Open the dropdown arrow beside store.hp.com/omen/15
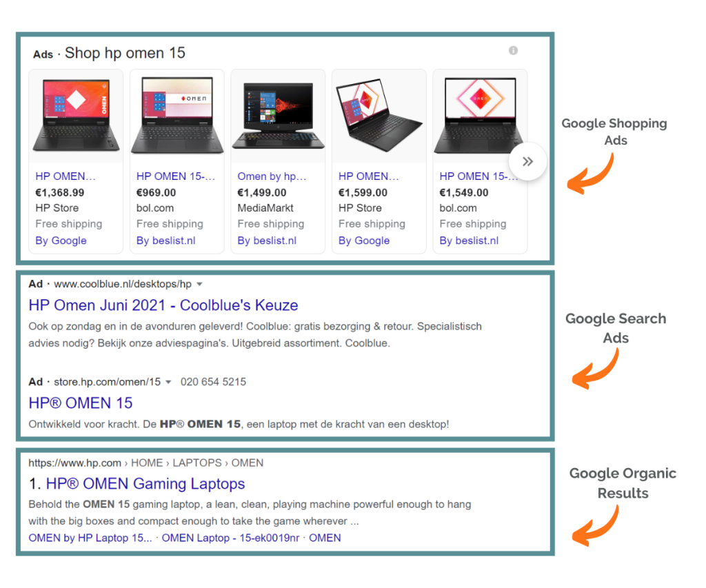The image size is (706, 588). [x=168, y=382]
